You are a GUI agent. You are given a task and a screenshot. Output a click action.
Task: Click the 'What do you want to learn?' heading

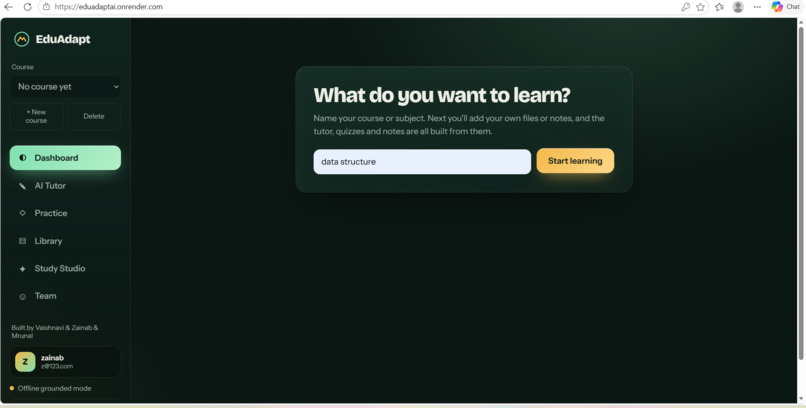point(442,95)
